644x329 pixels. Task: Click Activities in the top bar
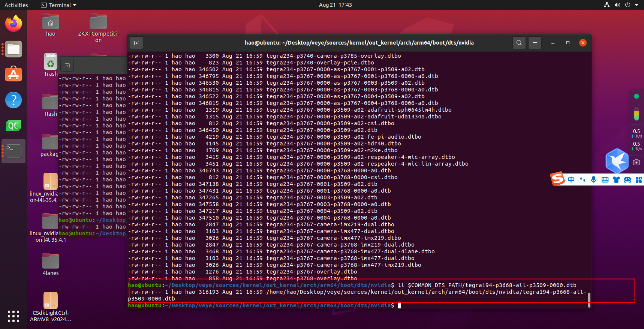16,5
